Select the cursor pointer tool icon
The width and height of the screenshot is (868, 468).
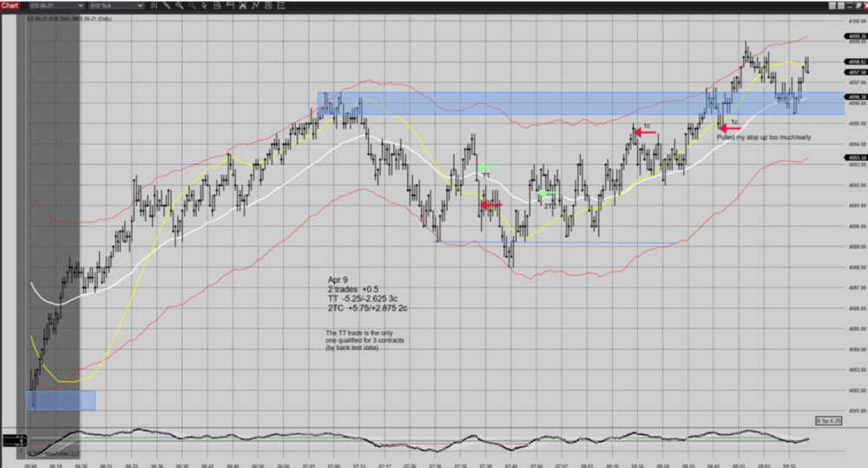[200, 5]
